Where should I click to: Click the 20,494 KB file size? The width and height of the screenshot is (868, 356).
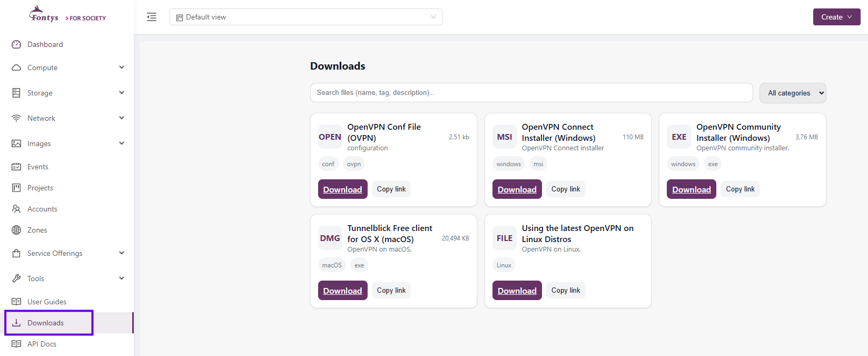(456, 238)
